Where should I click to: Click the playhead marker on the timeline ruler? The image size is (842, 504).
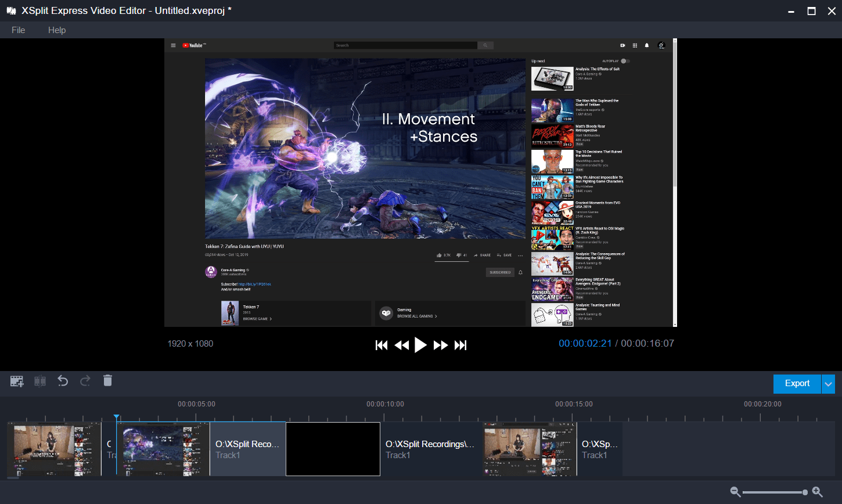[117, 416]
